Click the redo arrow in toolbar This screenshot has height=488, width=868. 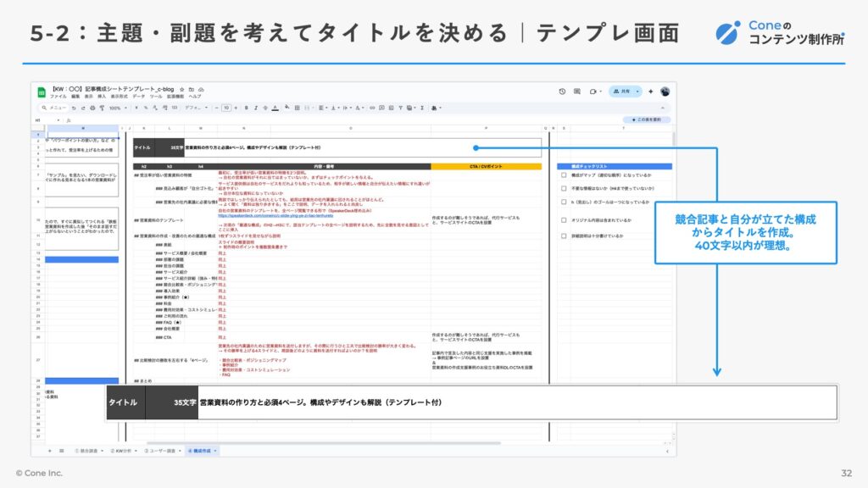tap(83, 108)
